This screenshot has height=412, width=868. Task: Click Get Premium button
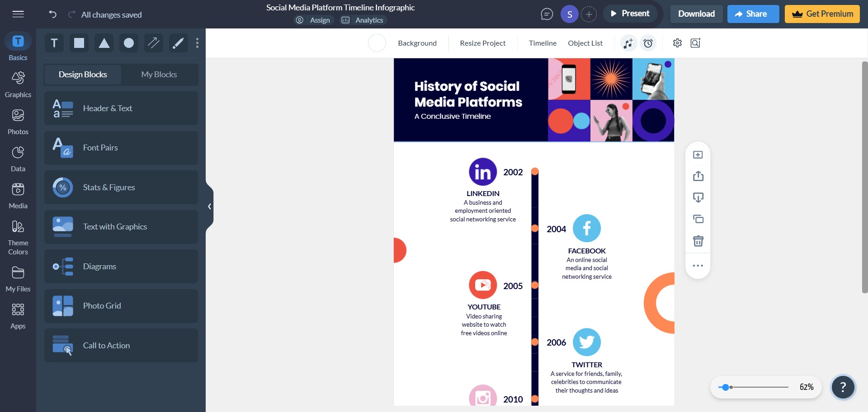tap(822, 14)
